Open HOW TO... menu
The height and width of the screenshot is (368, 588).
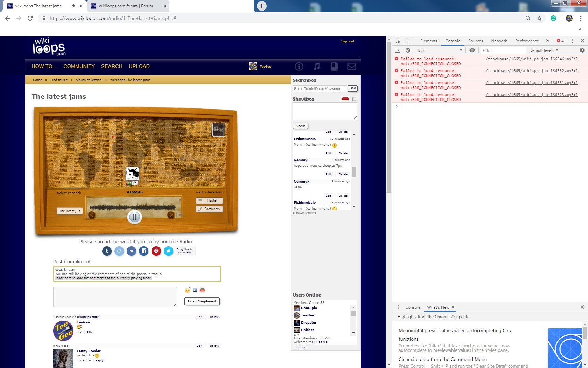[44, 66]
